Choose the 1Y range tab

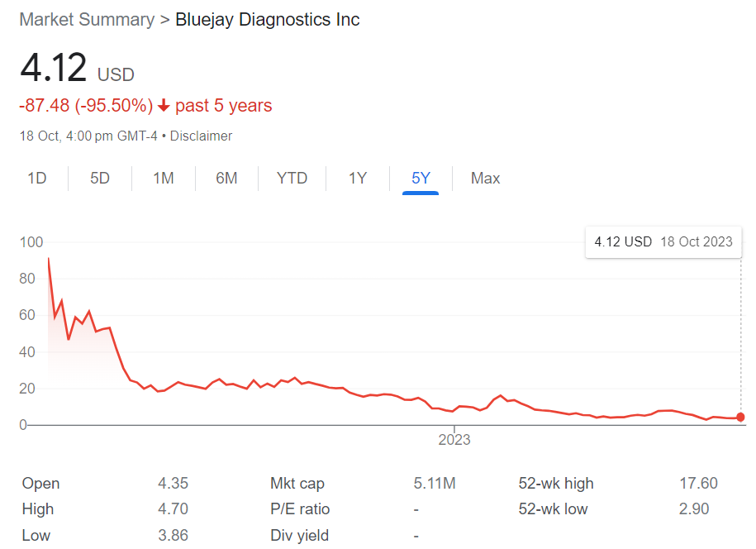(x=357, y=178)
